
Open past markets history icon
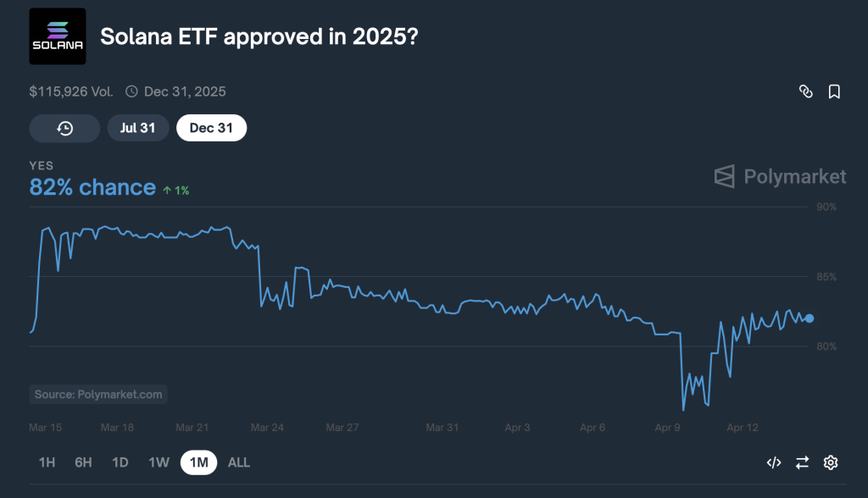pos(64,128)
